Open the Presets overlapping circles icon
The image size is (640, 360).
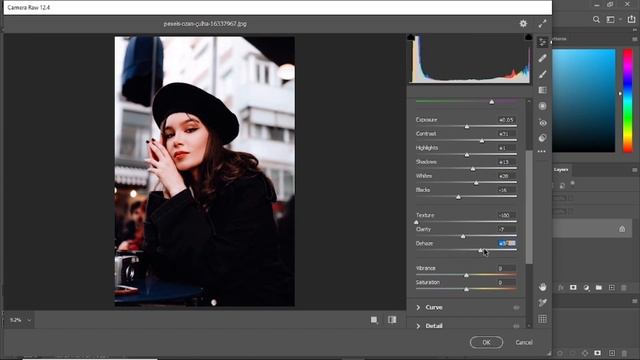pyautogui.click(x=542, y=138)
